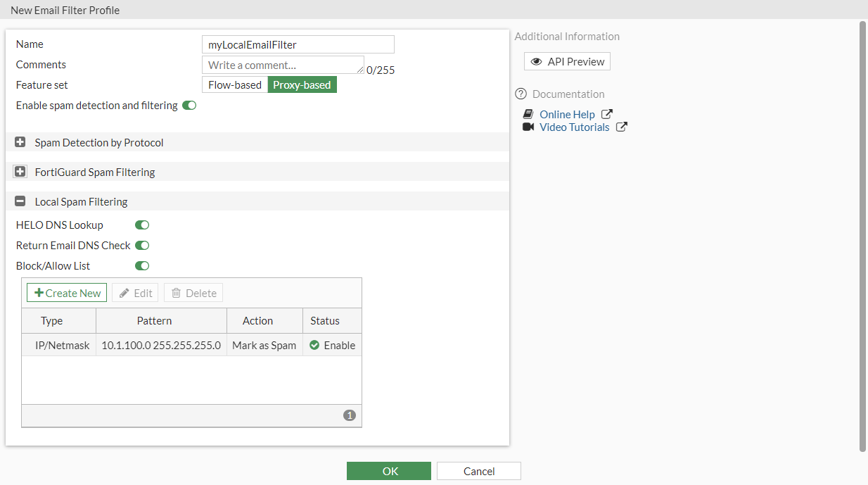Click the external link icon after Online Help
Screen dimensions: 868x485
point(606,113)
